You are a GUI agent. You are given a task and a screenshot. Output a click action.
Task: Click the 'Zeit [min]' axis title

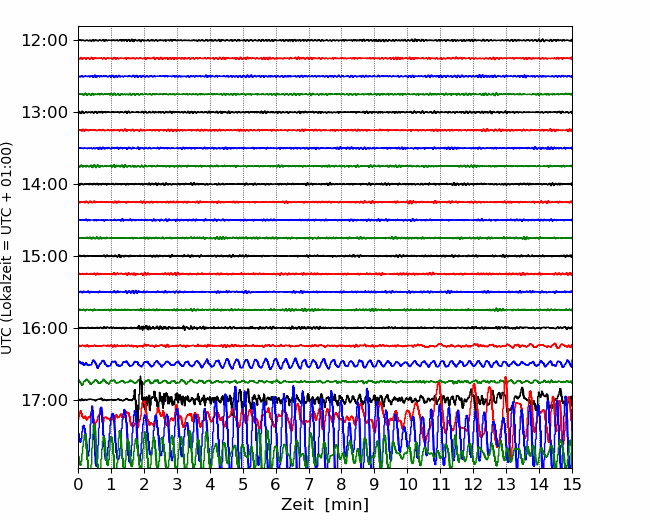325,505
